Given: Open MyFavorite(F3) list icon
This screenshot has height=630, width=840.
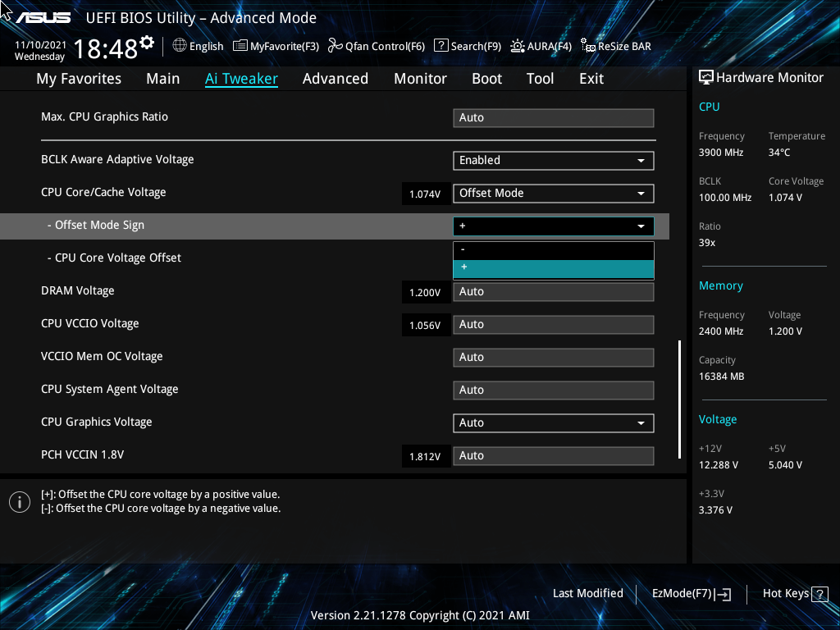Looking at the screenshot, I should click(x=240, y=46).
